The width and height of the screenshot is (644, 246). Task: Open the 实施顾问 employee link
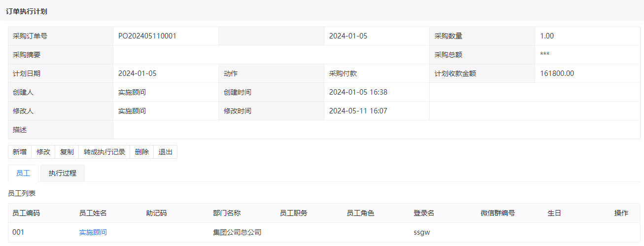93,232
